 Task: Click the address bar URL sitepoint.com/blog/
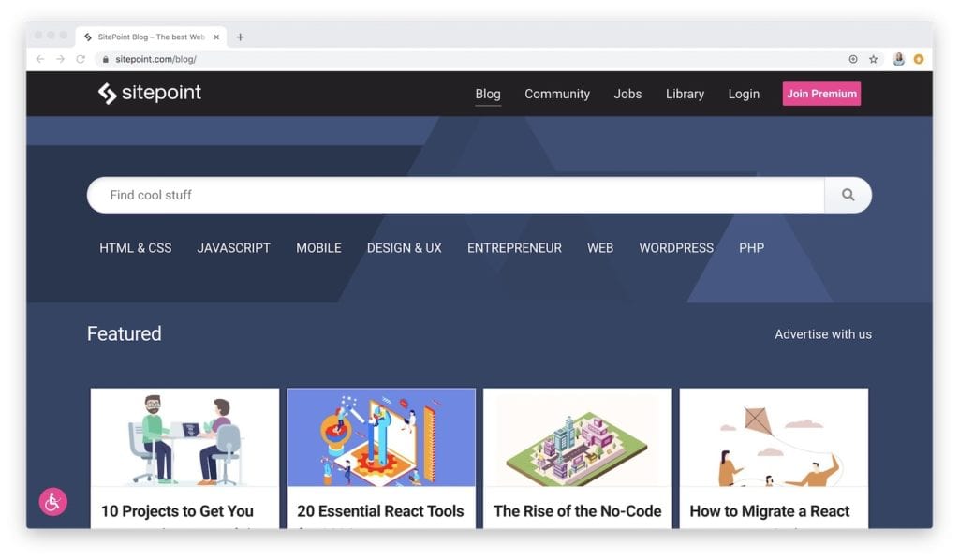(x=156, y=59)
